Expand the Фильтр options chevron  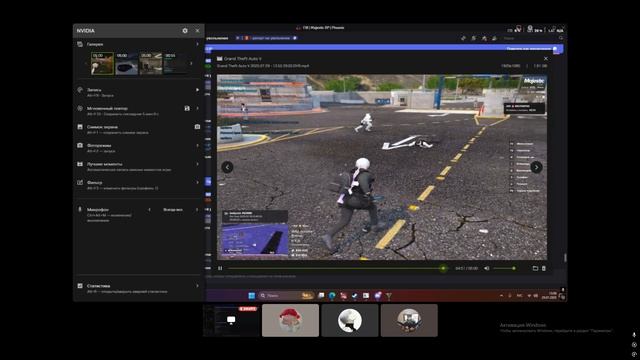click(198, 182)
